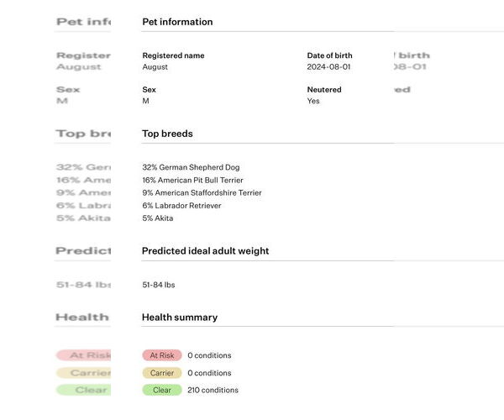Click the 9% American Staffordshire Terrier entry
504x420 pixels.
click(202, 193)
